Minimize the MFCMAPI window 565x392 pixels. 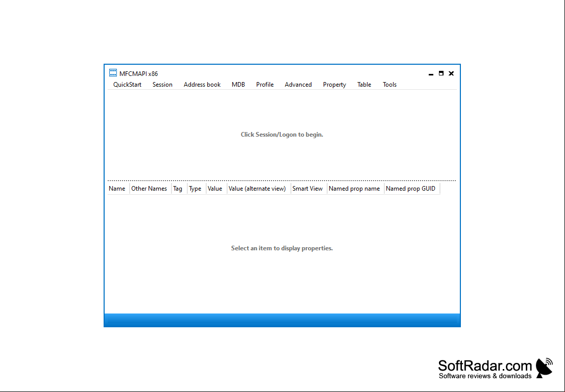point(431,73)
